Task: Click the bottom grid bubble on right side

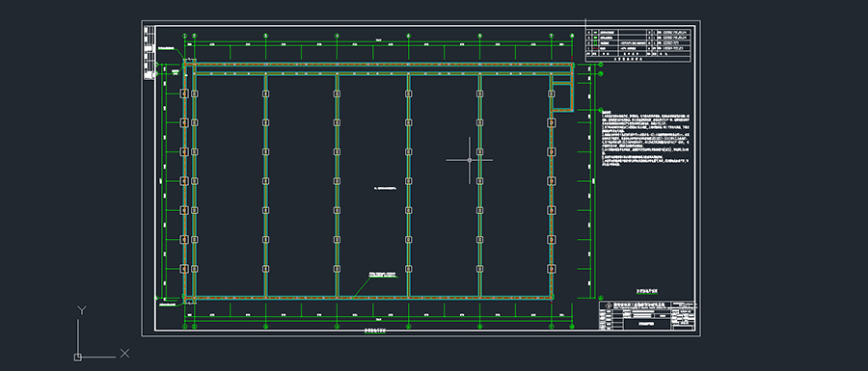Action: [601, 298]
